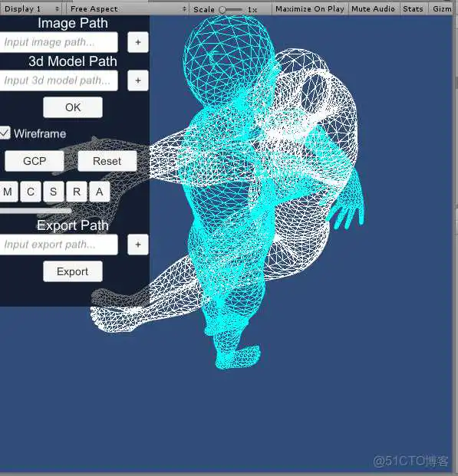Screen dimensions: 458x476
Task: Select the R mode button
Action: (x=77, y=192)
